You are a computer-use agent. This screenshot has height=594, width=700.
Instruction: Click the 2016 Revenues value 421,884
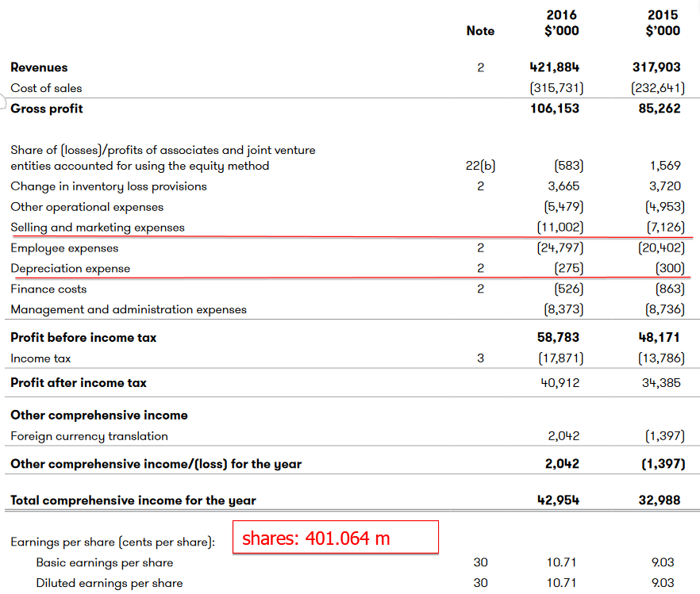555,67
